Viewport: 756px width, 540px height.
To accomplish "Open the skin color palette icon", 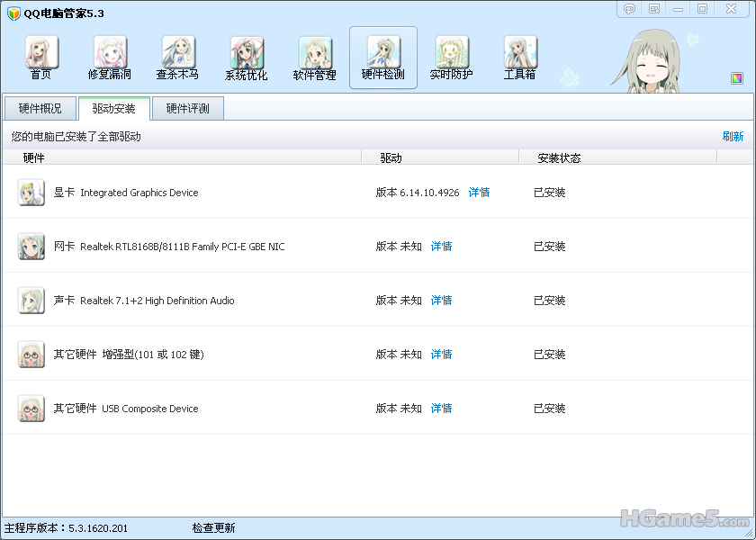I will (737, 78).
